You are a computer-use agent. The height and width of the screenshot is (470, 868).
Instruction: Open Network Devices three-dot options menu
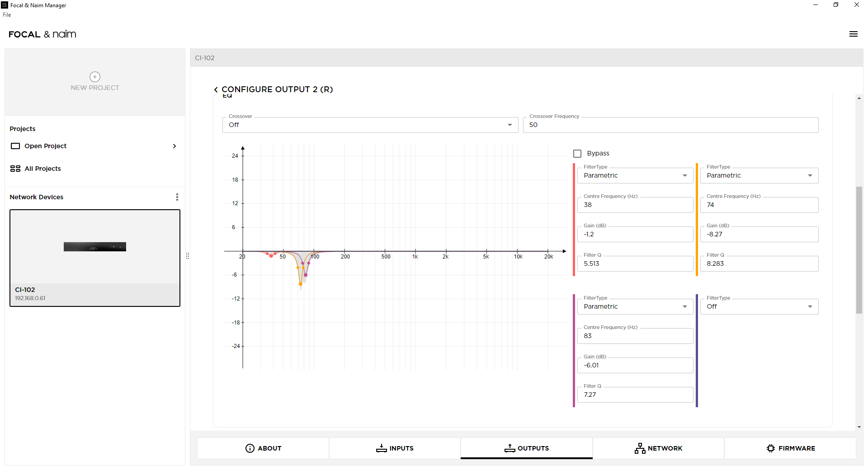(177, 197)
